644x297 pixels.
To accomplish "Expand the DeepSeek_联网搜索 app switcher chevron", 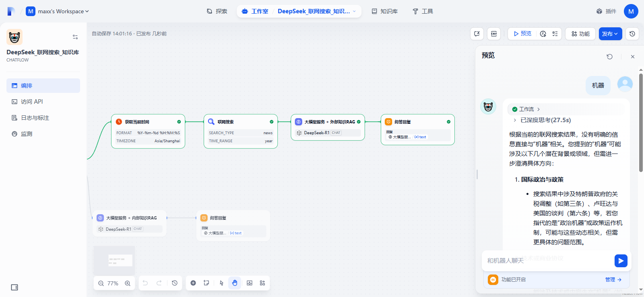I will 354,11.
